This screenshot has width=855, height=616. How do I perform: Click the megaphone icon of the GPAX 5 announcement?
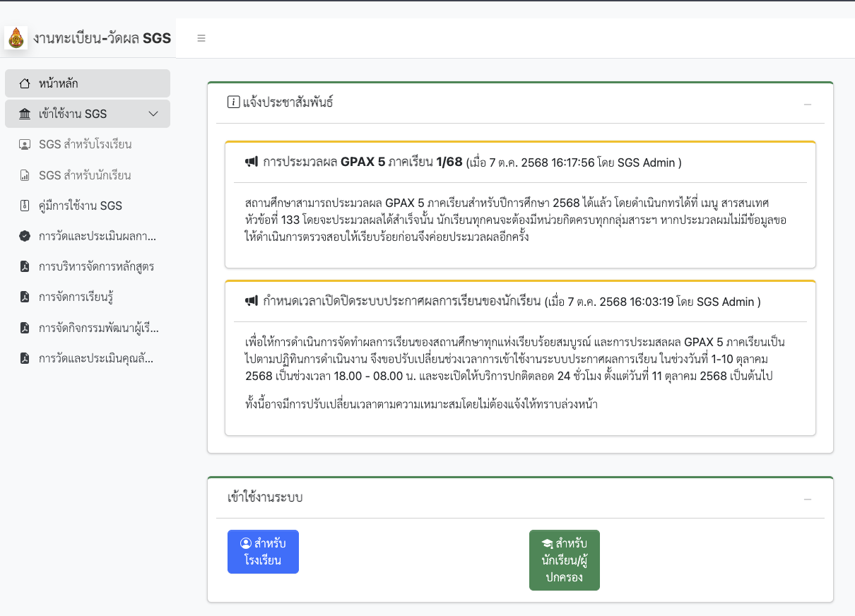click(252, 162)
